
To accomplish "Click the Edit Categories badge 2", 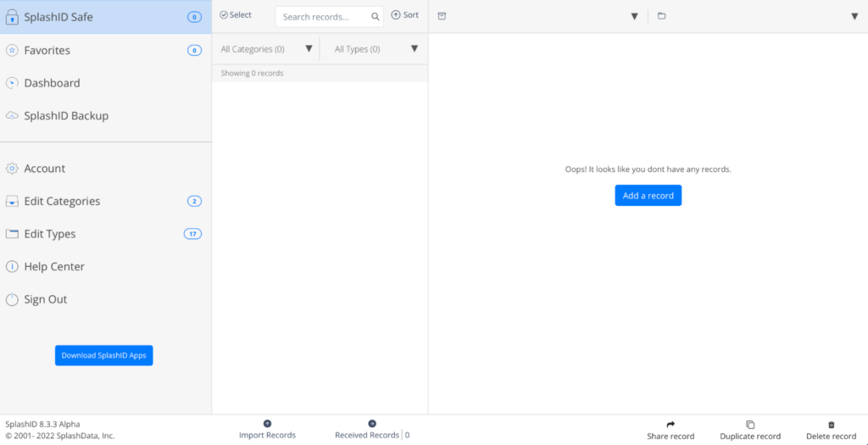I will coord(194,202).
